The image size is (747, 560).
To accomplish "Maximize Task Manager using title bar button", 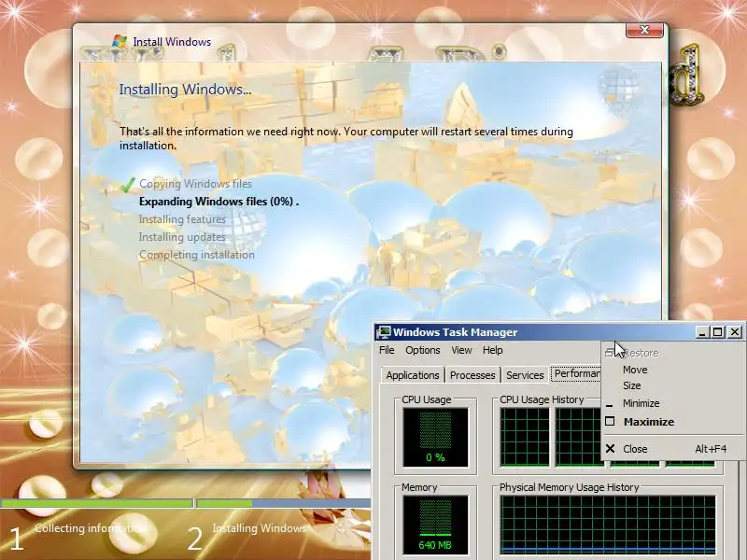I will tap(718, 332).
